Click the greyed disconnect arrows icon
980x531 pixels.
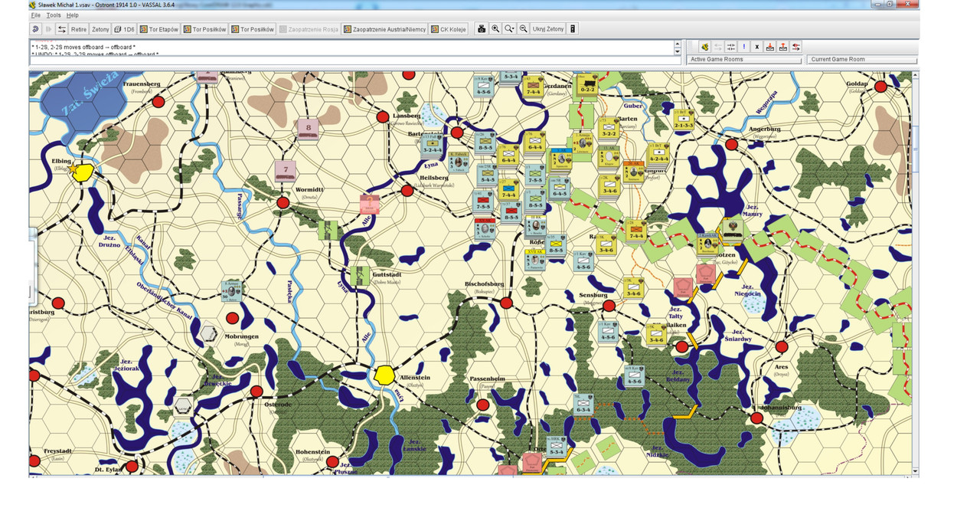point(718,47)
